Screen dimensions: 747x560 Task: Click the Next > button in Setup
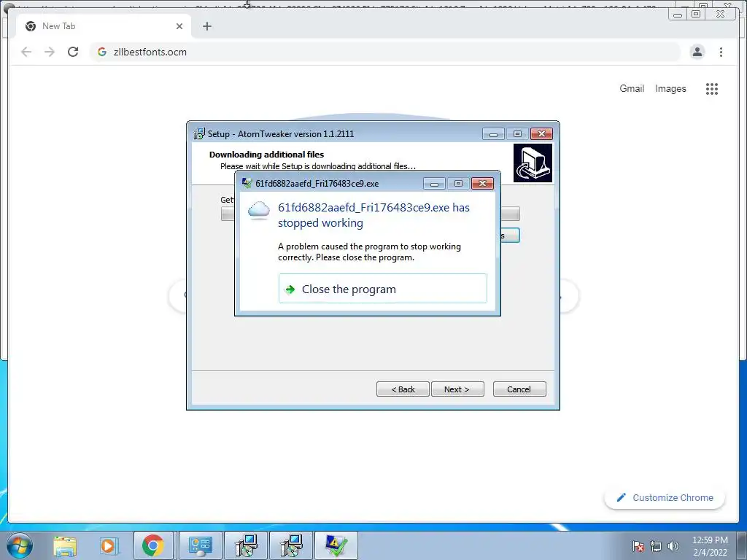pos(457,389)
